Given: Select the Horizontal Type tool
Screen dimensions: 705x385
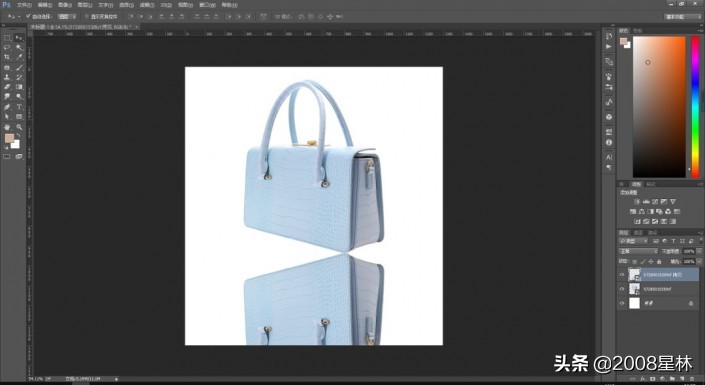Looking at the screenshot, I should pos(19,107).
